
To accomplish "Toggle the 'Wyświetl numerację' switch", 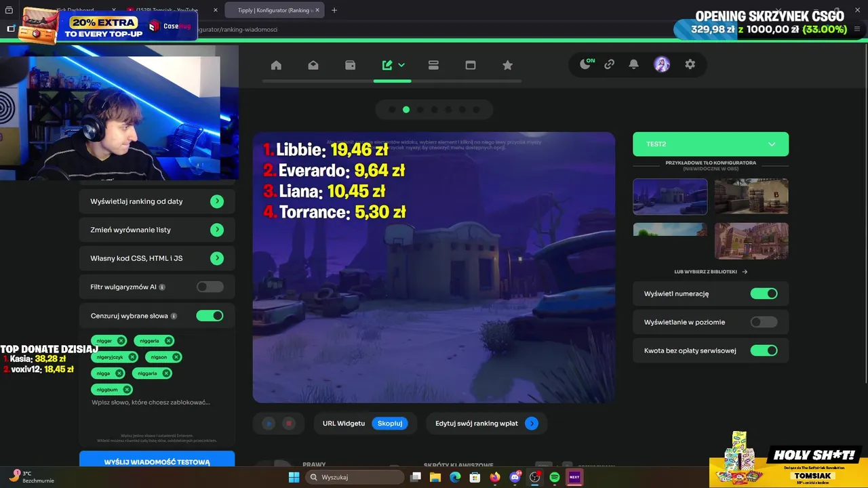I will coord(764,293).
